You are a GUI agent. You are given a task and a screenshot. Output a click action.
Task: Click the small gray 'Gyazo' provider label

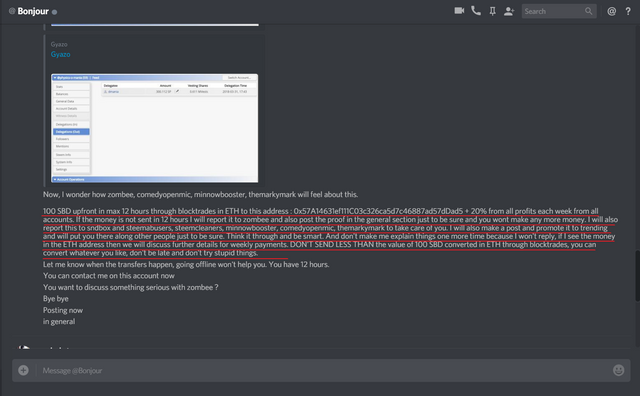[x=59, y=44]
